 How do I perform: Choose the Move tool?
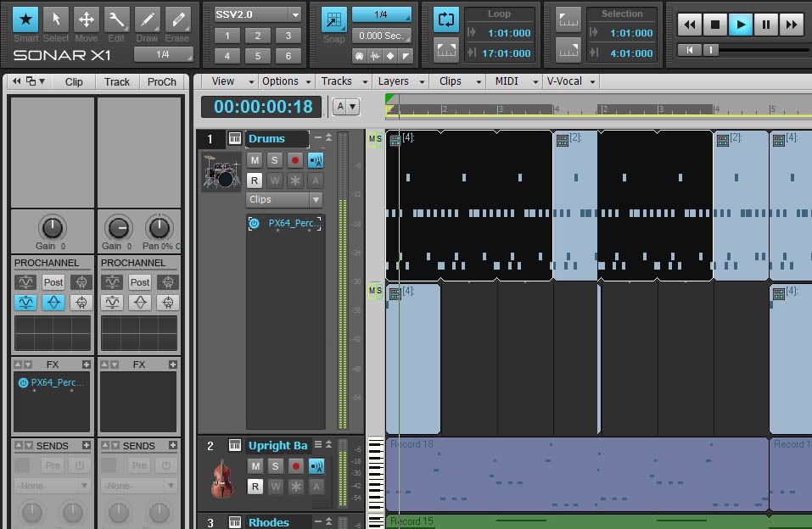click(86, 19)
